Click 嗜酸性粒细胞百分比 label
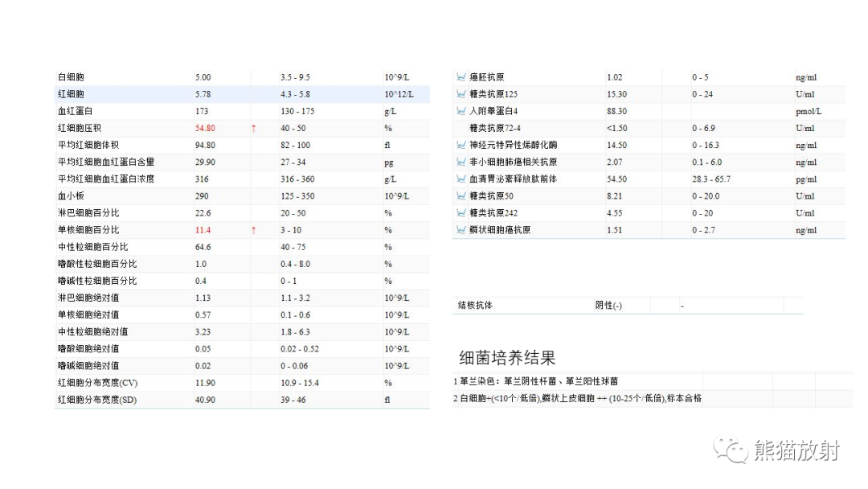Image resolution: width=868 pixels, height=489 pixels. pyautogui.click(x=97, y=264)
